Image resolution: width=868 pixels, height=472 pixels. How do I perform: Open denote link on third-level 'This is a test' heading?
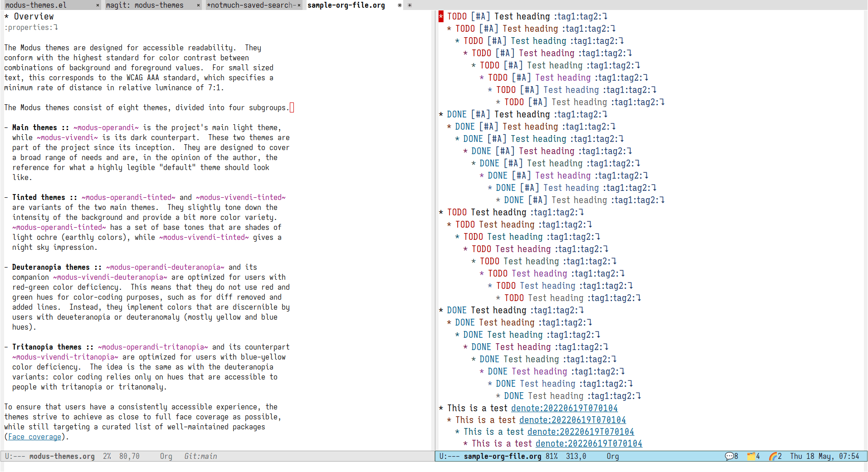[580, 432]
